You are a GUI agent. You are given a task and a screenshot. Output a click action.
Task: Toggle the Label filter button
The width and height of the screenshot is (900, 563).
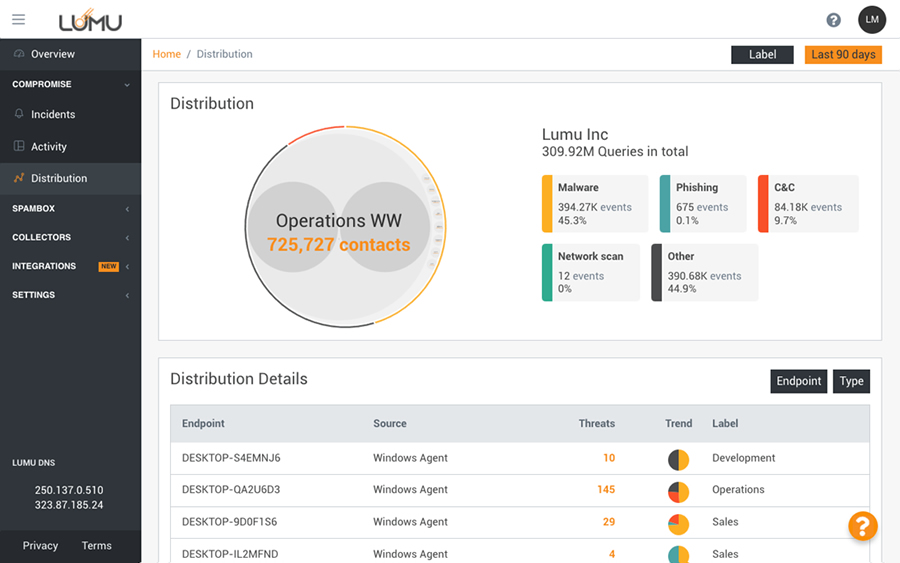[762, 55]
